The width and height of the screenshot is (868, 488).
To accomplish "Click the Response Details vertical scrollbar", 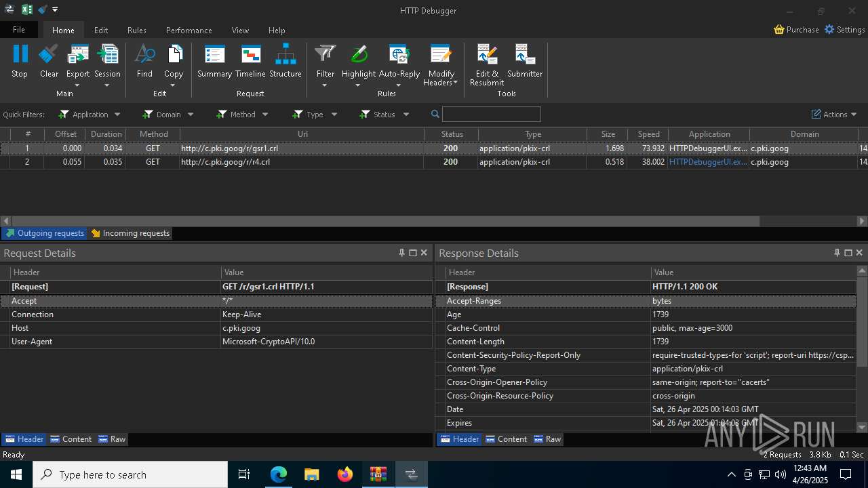I will click(862, 322).
